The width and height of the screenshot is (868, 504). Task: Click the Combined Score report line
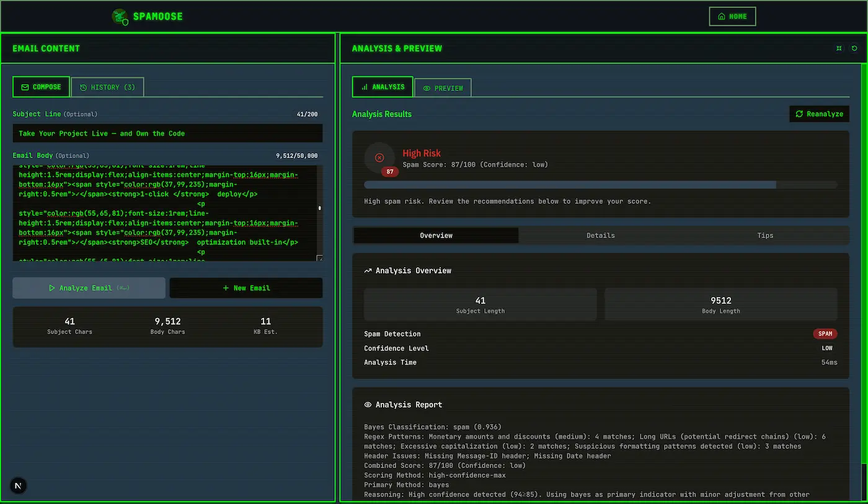445,466
